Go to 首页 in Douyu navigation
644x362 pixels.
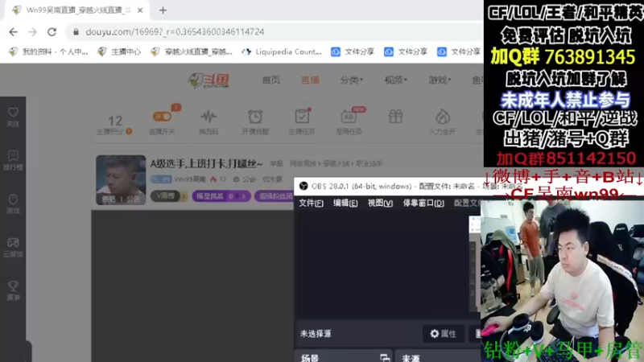coord(271,80)
